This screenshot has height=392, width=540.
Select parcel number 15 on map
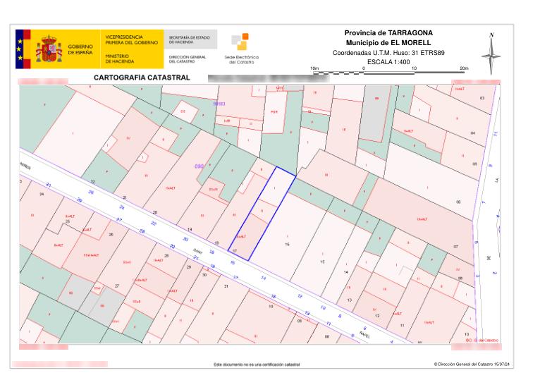(322, 262)
